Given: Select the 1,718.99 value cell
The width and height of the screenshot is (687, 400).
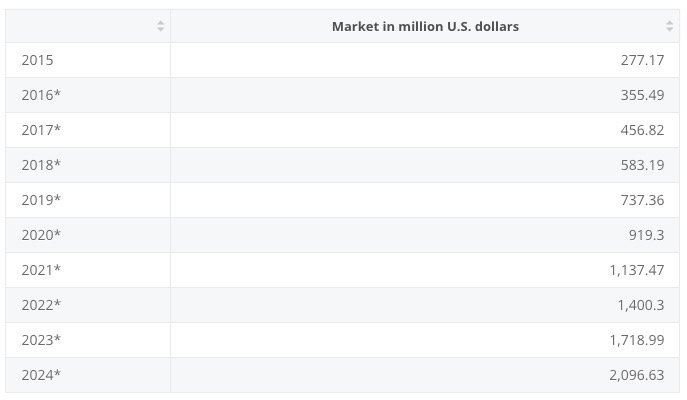Looking at the screenshot, I should [x=636, y=340].
